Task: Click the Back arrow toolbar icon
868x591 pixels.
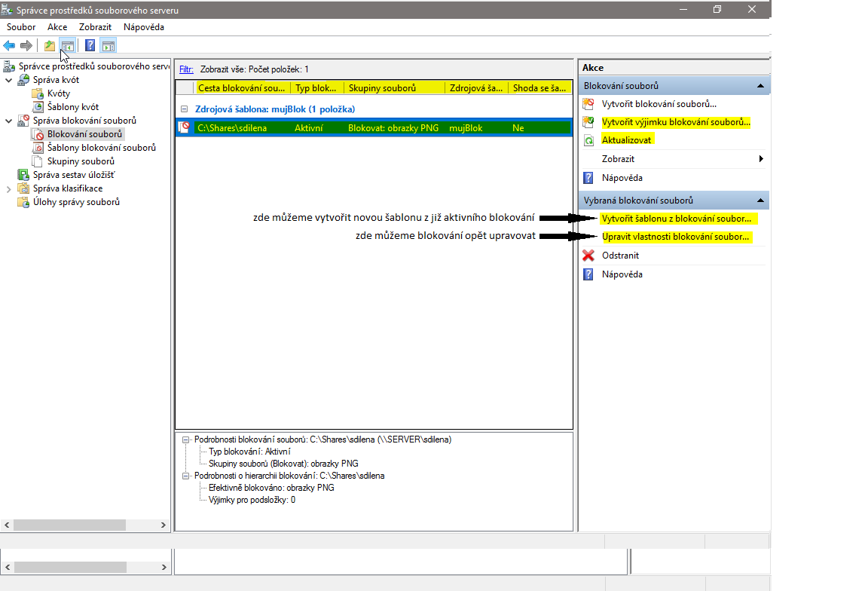Action: pos(9,46)
